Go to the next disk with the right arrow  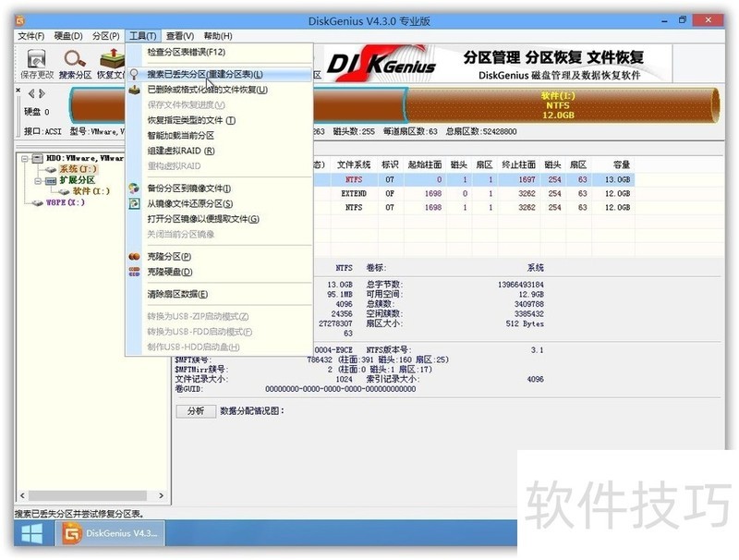click(42, 93)
